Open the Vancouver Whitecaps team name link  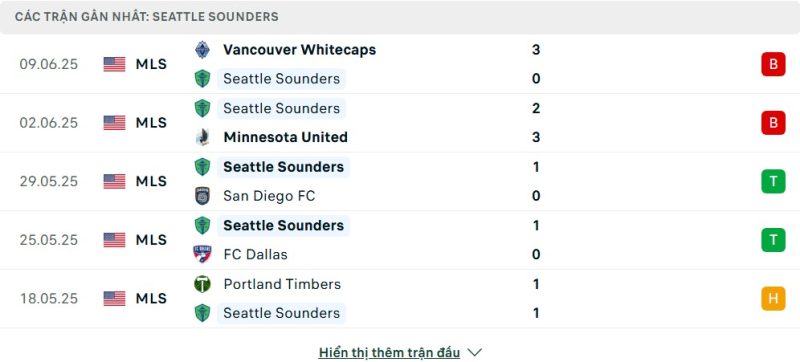pos(299,50)
